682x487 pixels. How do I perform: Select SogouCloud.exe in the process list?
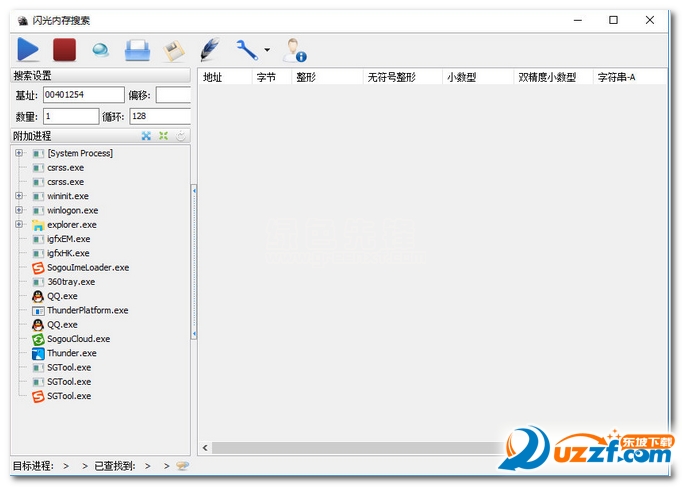pyautogui.click(x=78, y=339)
